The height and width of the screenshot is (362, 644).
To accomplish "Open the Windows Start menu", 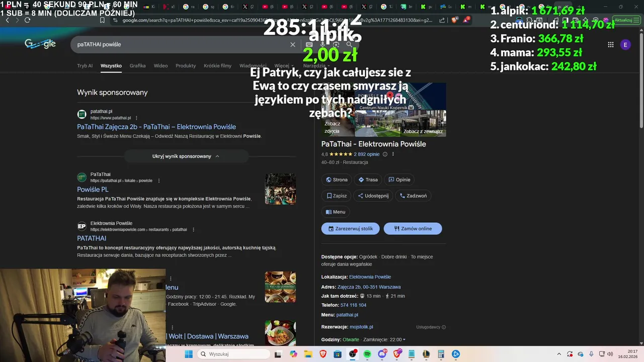I will (189, 354).
